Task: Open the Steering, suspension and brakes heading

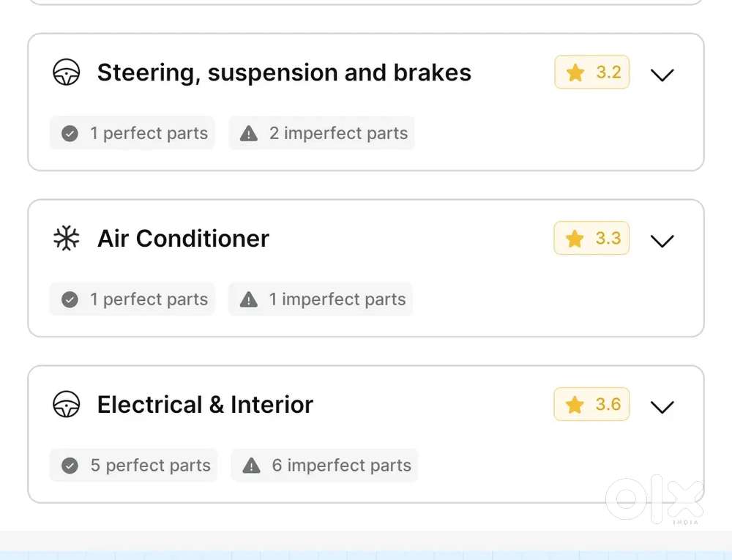Action: pyautogui.click(x=284, y=72)
